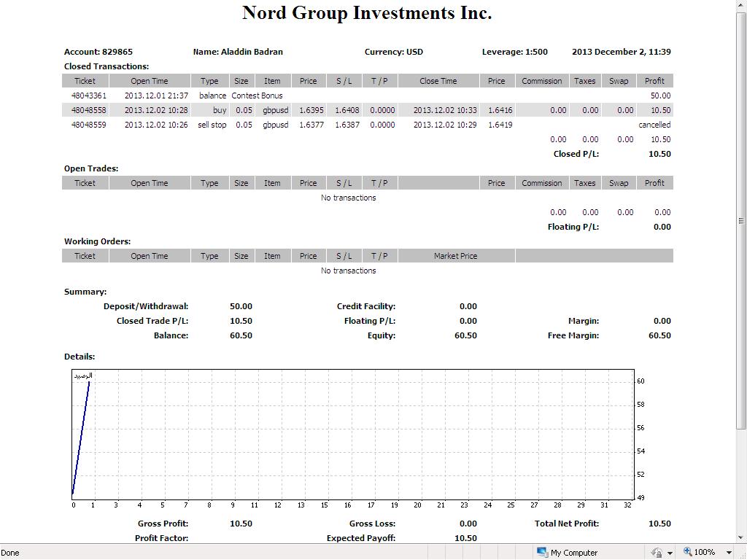Click the Contest Bonus entry
747x560 pixels.
click(257, 96)
